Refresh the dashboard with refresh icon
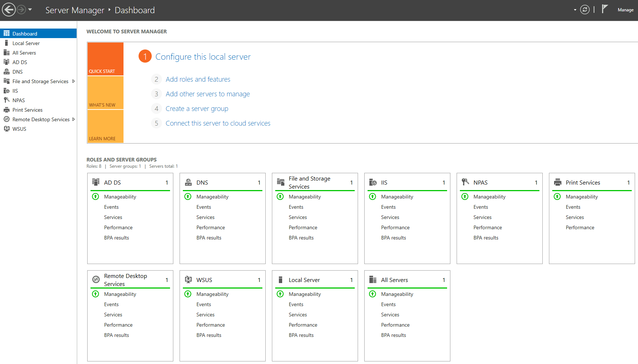638x364 pixels. coord(585,10)
